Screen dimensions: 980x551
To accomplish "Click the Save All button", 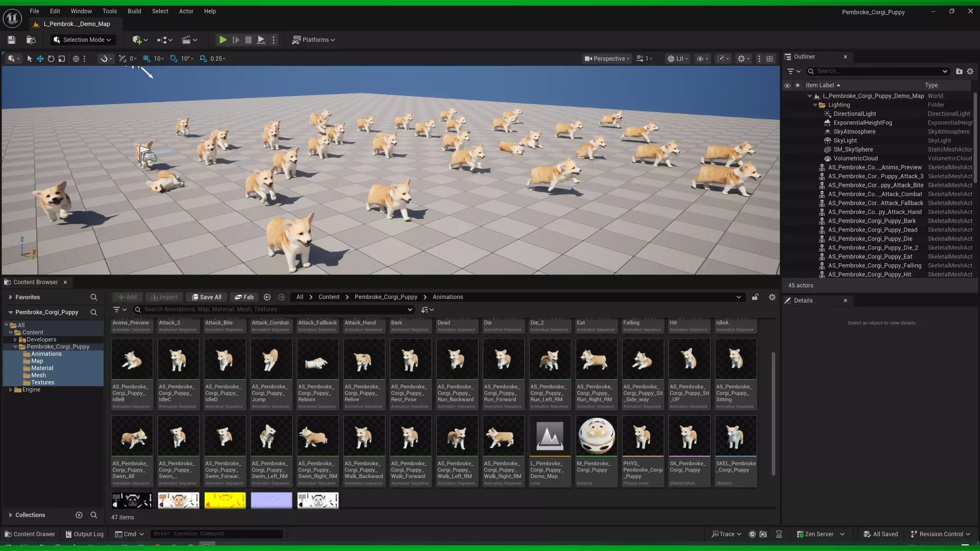I will pos(206,297).
